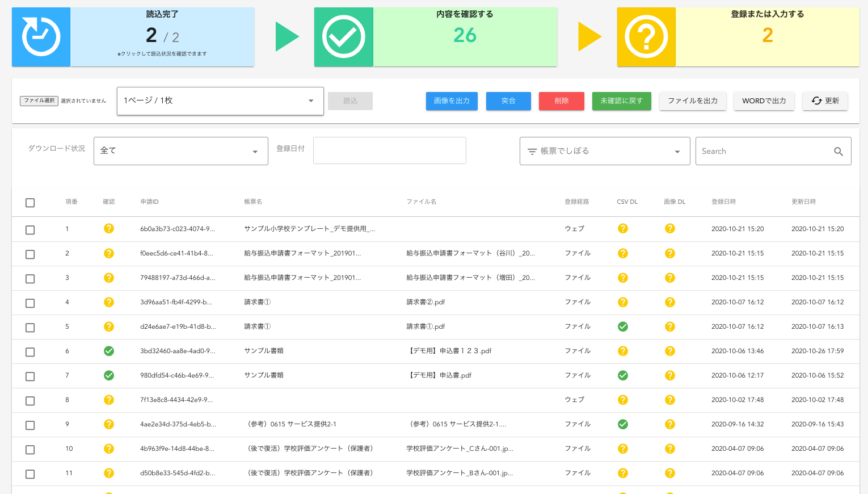Click CSV DL question icon in row 10
868x494 pixels.
point(623,449)
